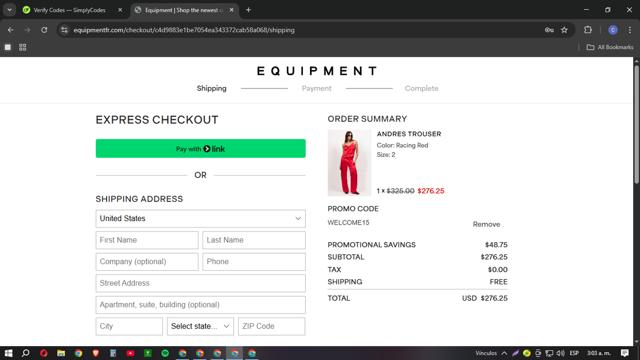This screenshot has height=360, width=640.
Task: Open Windows taskbar search
Action: [x=25, y=353]
